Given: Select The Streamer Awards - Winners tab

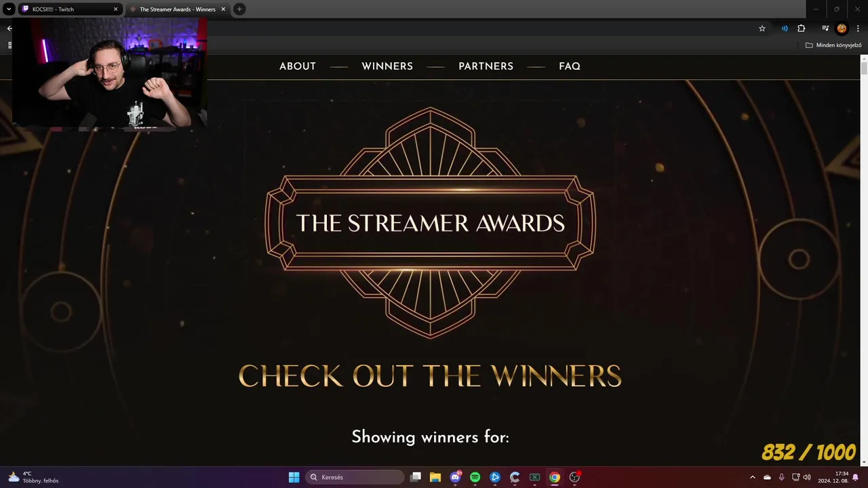Looking at the screenshot, I should [178, 9].
